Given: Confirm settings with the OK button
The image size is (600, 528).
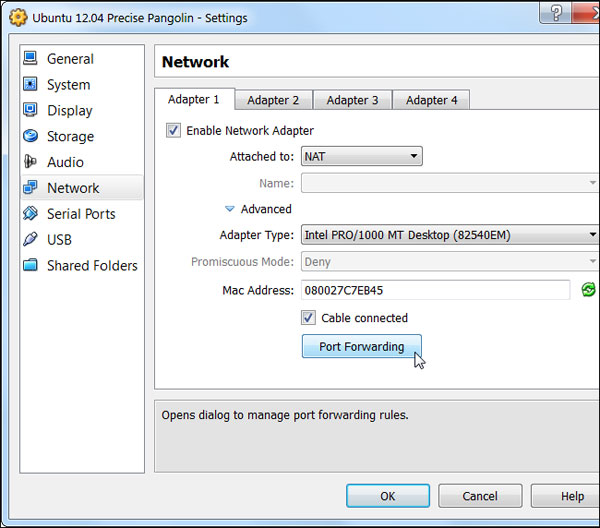Looking at the screenshot, I should pyautogui.click(x=387, y=496).
